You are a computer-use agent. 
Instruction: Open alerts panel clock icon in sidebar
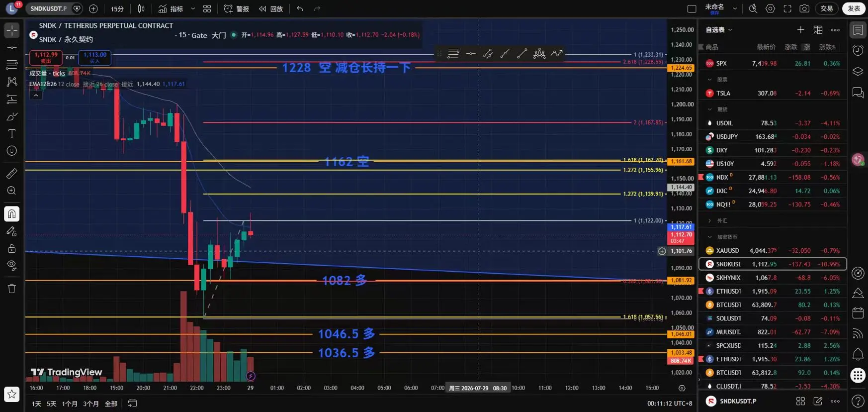point(858,50)
